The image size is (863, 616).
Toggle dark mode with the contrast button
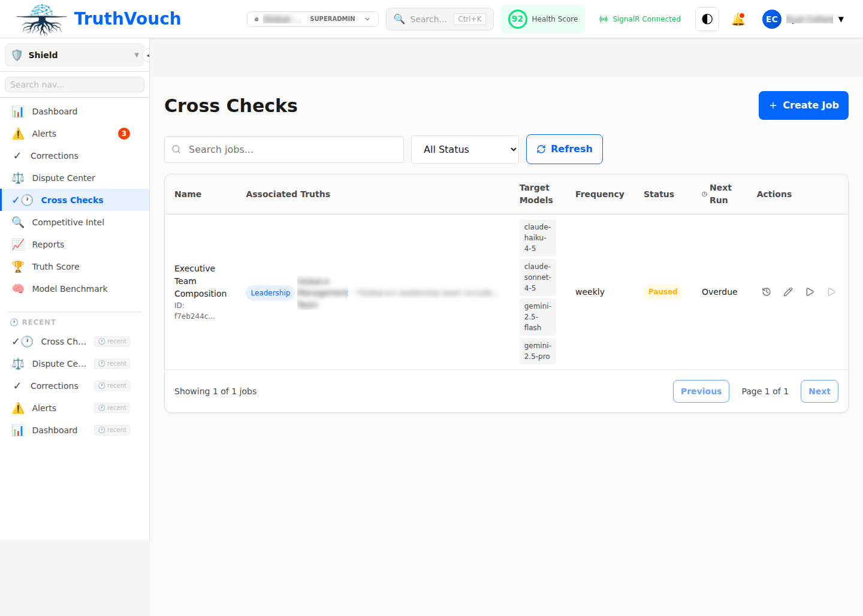pyautogui.click(x=707, y=19)
